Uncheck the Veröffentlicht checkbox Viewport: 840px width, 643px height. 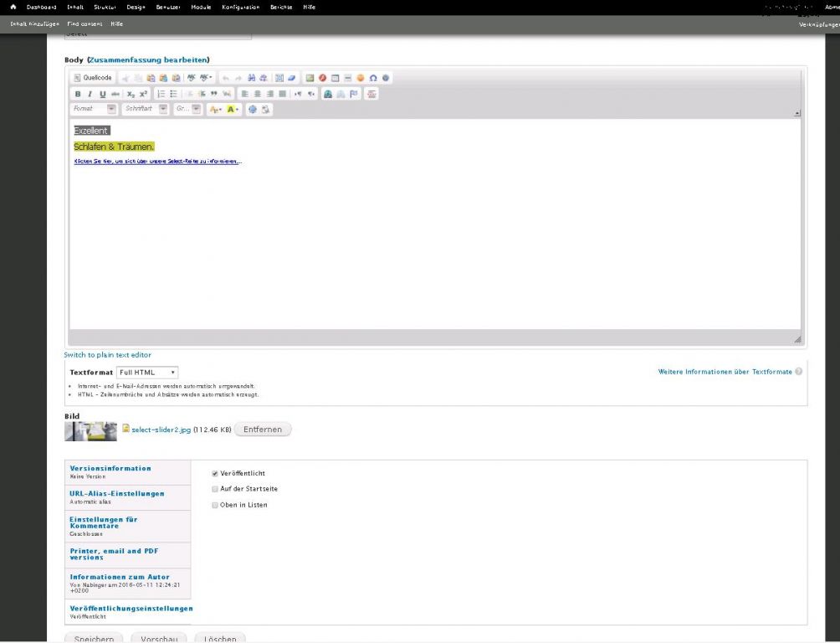coord(215,473)
